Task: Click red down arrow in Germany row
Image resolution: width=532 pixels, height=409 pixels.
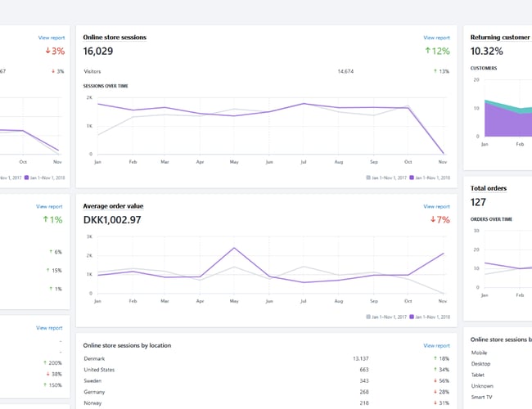Action: (434, 392)
